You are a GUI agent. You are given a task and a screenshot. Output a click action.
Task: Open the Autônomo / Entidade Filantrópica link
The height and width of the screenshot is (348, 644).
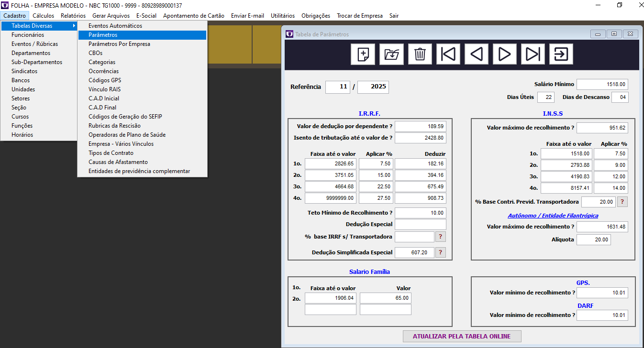[x=553, y=216]
